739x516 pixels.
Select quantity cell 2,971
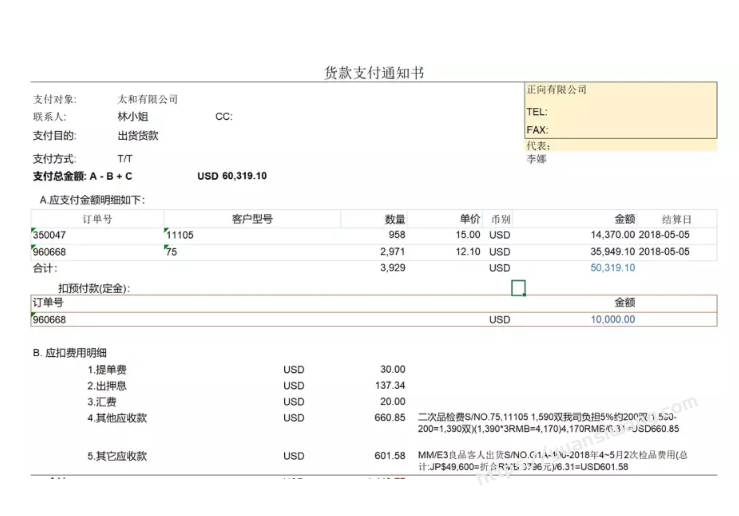393,252
